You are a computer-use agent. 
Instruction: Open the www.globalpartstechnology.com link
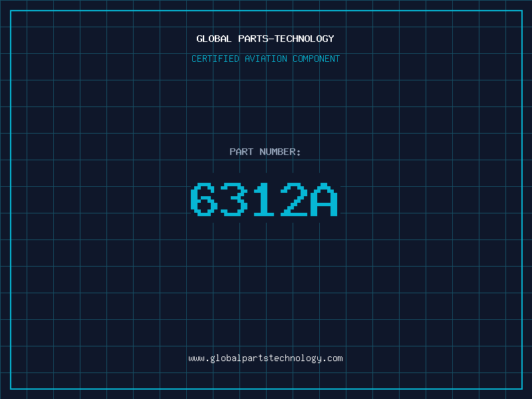pos(265,358)
